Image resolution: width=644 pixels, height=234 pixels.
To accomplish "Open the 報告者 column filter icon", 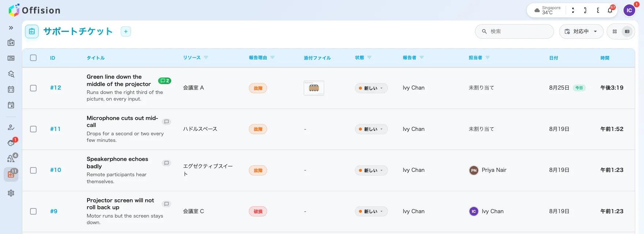I will point(422,57).
